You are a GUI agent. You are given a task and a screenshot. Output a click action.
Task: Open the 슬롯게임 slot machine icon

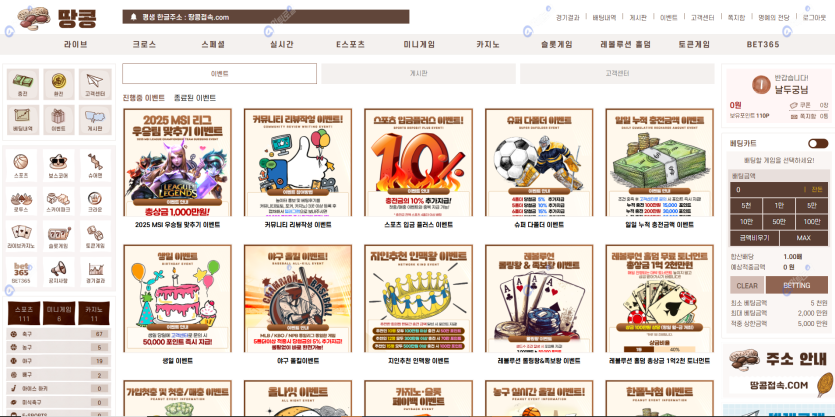(58, 236)
